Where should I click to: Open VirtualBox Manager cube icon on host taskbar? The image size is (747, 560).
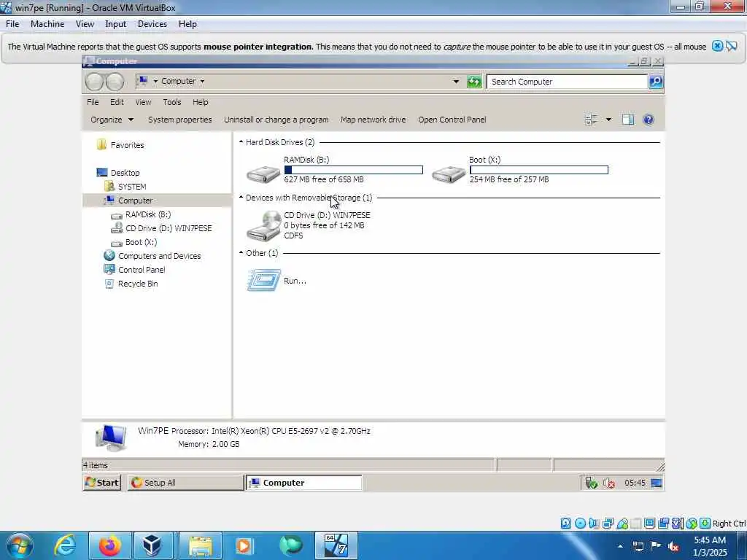(x=152, y=545)
